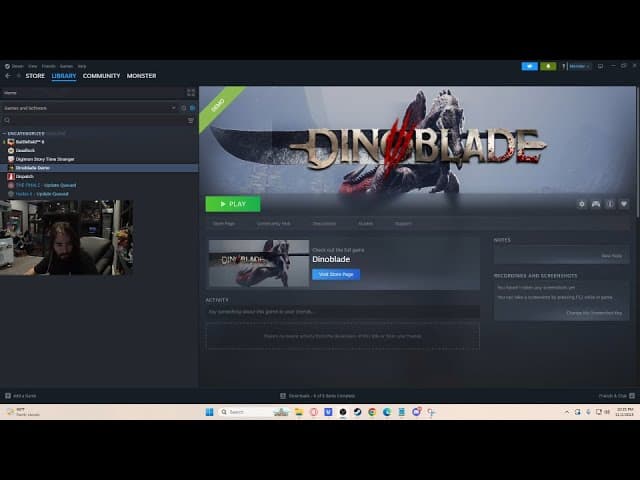Open the Windows Start menu

pos(209,412)
